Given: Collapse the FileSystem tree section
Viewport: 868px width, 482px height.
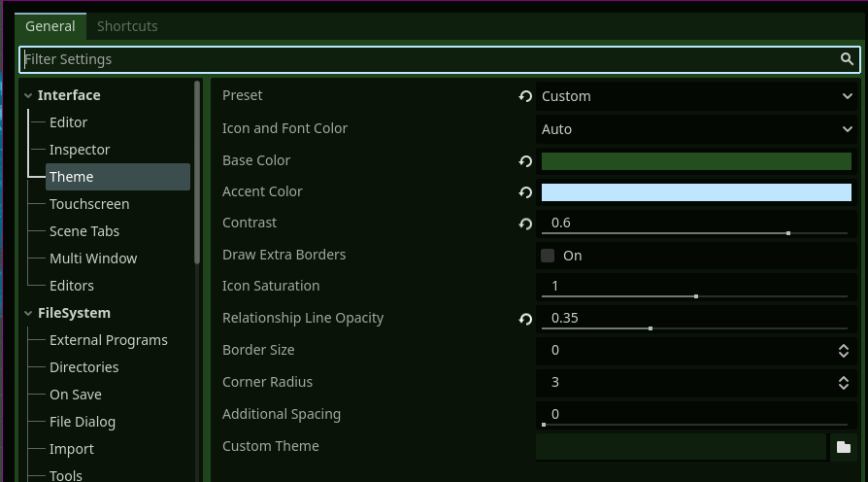Looking at the screenshot, I should [x=28, y=313].
